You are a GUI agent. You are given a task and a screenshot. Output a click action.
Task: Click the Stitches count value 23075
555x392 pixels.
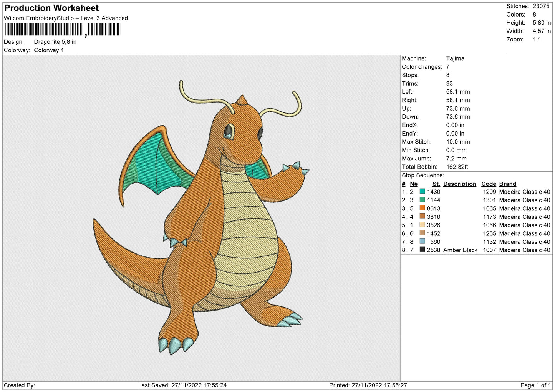pos(541,6)
